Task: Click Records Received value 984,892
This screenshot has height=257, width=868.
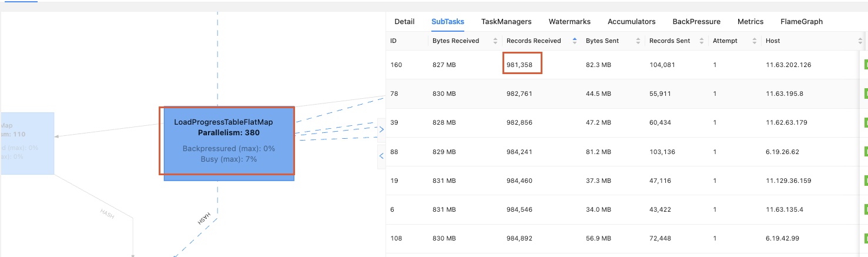Action: tap(520, 238)
